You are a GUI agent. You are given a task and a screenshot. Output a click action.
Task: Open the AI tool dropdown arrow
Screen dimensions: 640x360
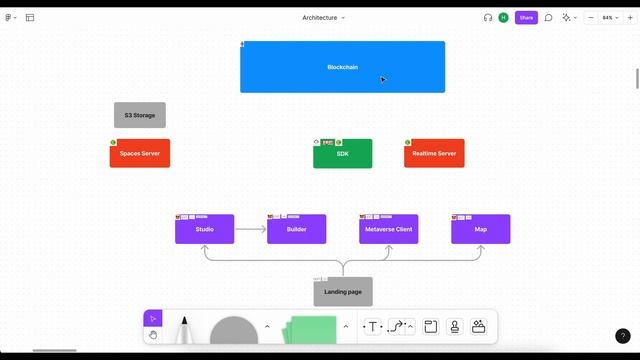click(575, 18)
